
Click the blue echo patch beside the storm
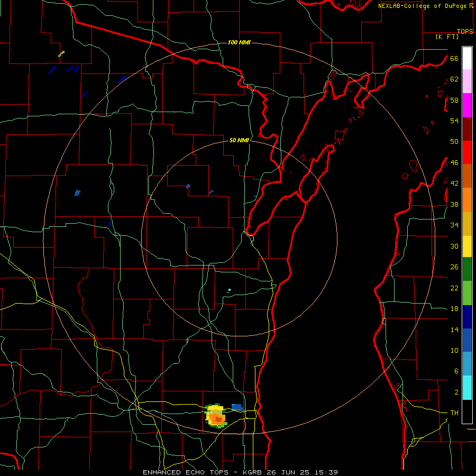coord(237,407)
